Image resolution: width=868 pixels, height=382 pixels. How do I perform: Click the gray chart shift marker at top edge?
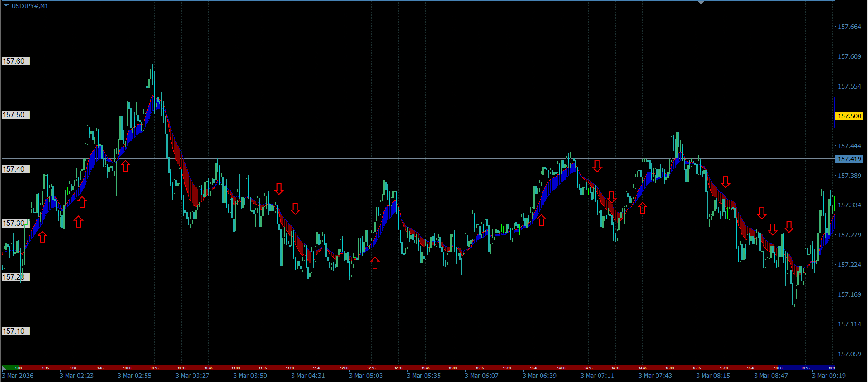pyautogui.click(x=701, y=3)
